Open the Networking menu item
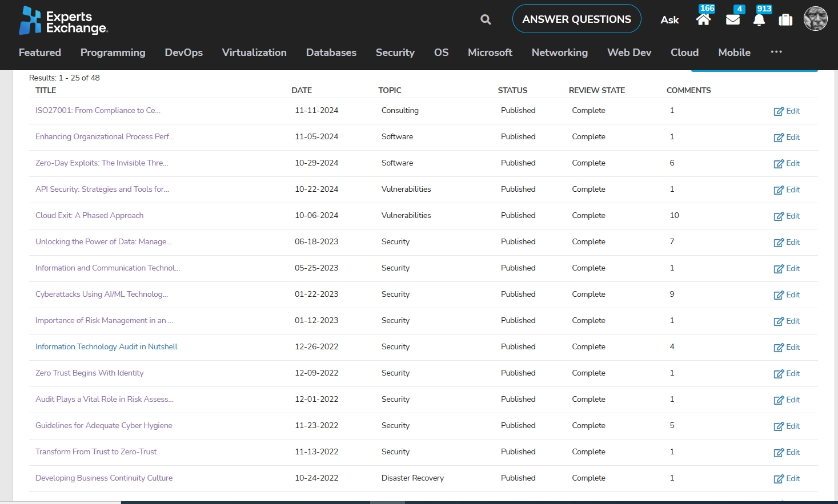The image size is (838, 504). coord(559,53)
